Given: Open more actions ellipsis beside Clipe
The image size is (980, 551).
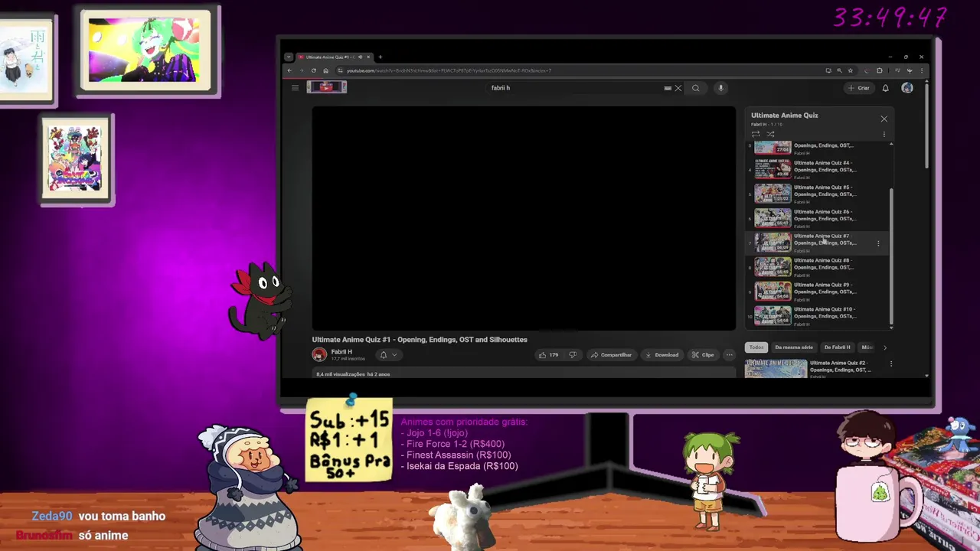Looking at the screenshot, I should 729,355.
